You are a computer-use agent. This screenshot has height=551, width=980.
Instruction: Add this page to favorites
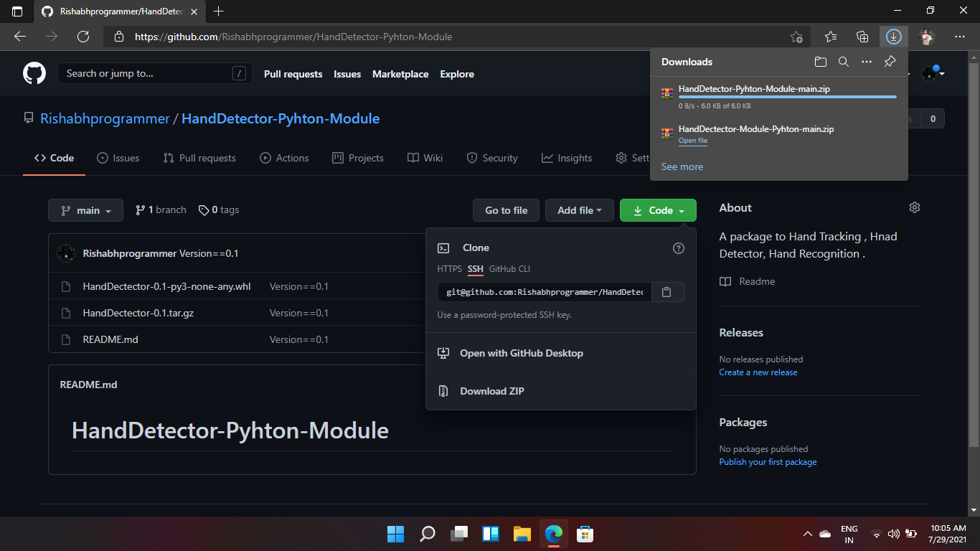pyautogui.click(x=796, y=37)
